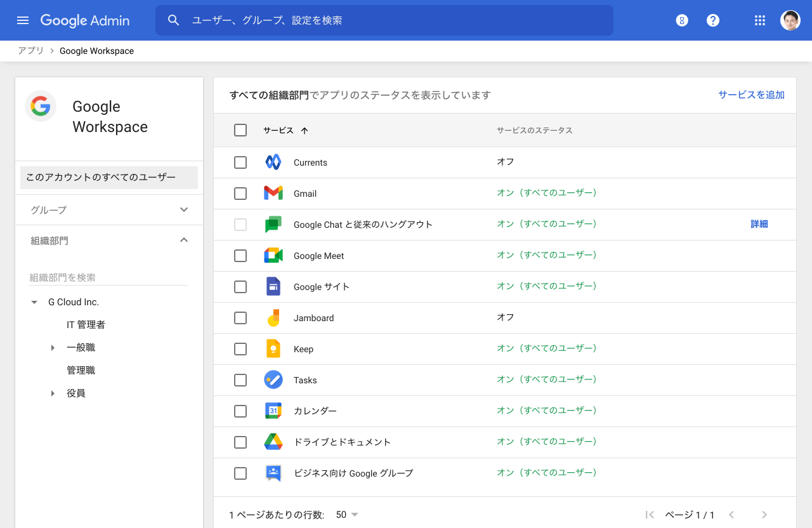The height and width of the screenshot is (528, 812).
Task: Open the Gmail service name
Action: [x=305, y=194]
